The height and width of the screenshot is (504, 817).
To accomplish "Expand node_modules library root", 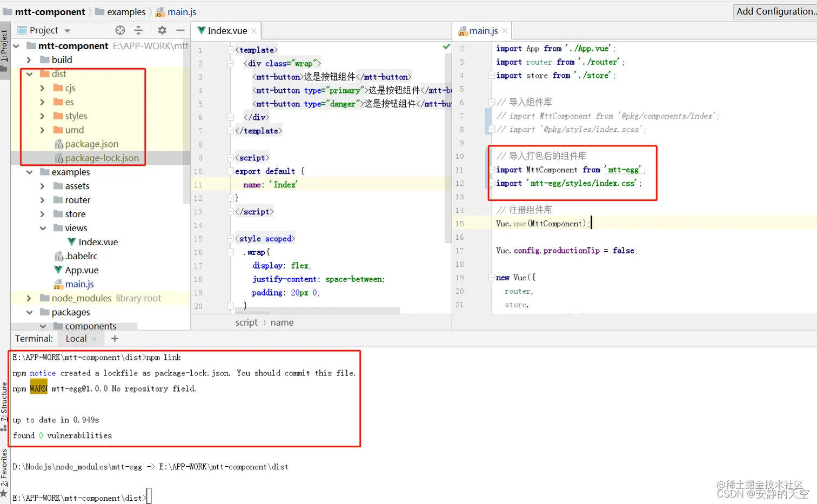I will pos(29,298).
